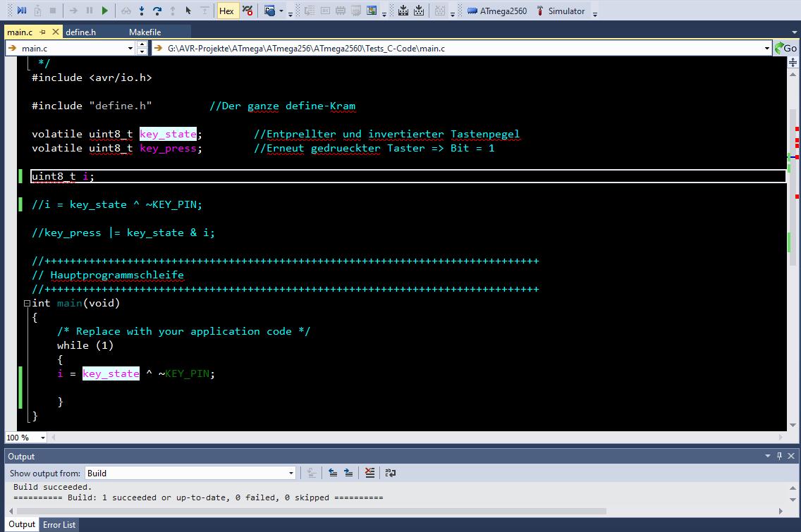Screen dimensions: 801x532
Task: Open the Processor view icon
Action: [x=356, y=10]
